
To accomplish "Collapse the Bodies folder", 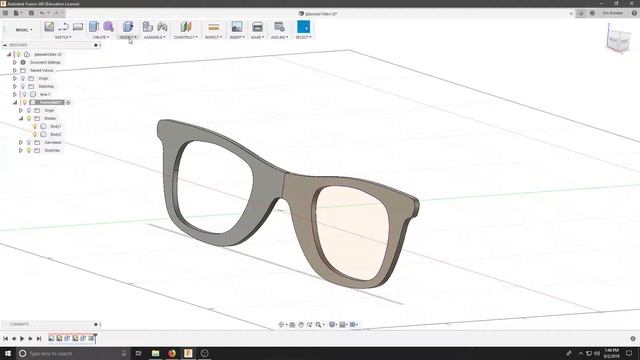I will click(21, 118).
